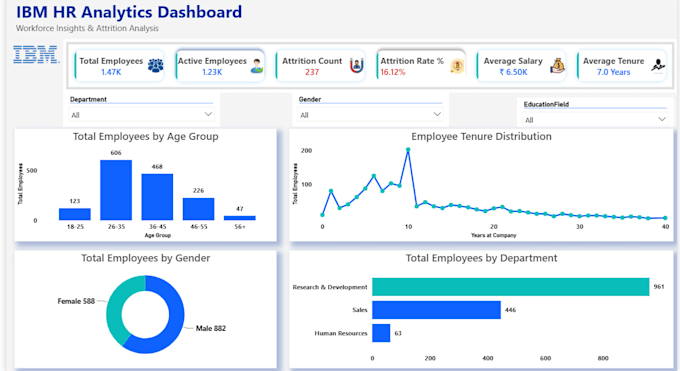Click the Human Resources bar

381,333
